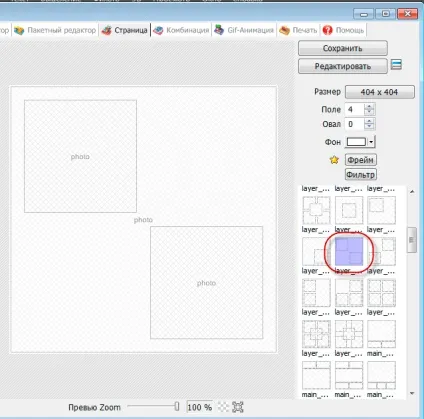Click the Сохранить button
424x419 pixels.
pos(343,48)
